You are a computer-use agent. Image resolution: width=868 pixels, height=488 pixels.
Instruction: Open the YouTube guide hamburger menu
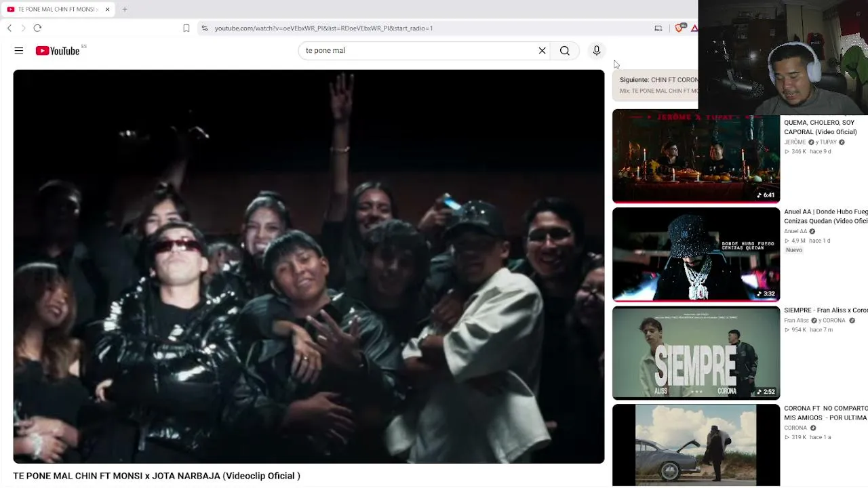(x=19, y=51)
